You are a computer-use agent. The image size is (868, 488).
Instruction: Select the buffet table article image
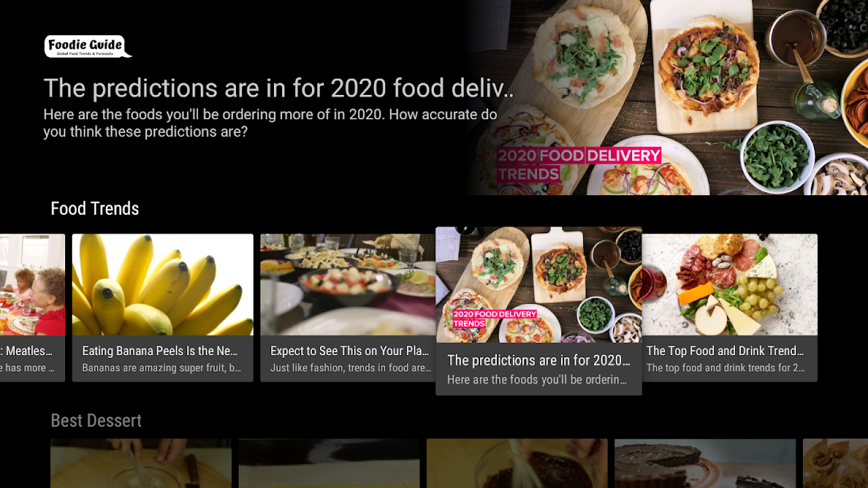(x=348, y=285)
